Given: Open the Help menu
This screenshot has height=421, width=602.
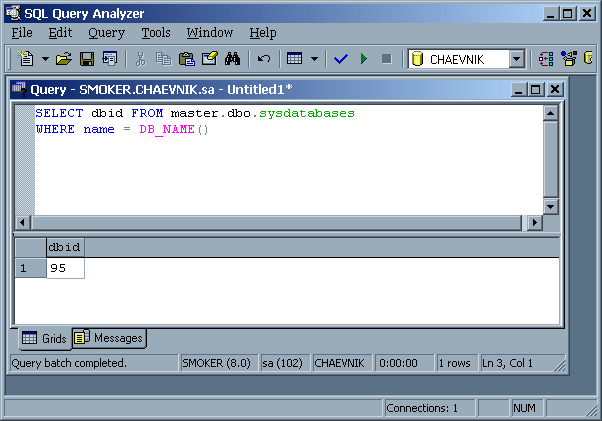Looking at the screenshot, I should [x=263, y=33].
